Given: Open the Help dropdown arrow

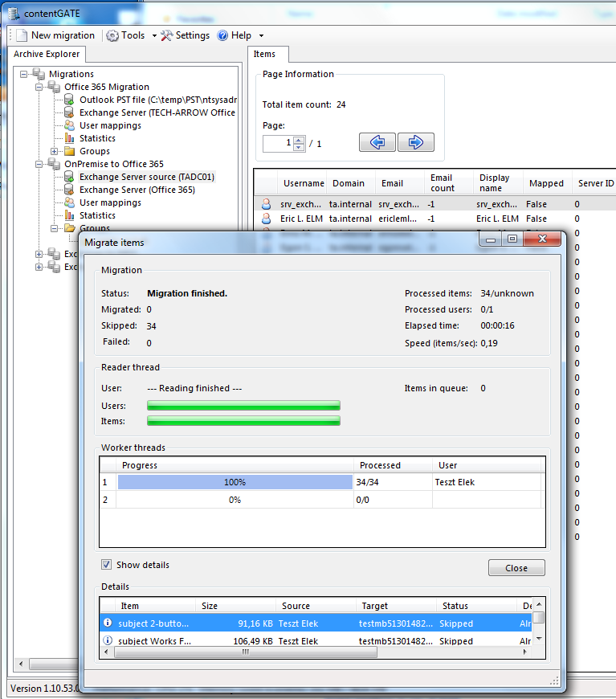Looking at the screenshot, I should tap(261, 35).
